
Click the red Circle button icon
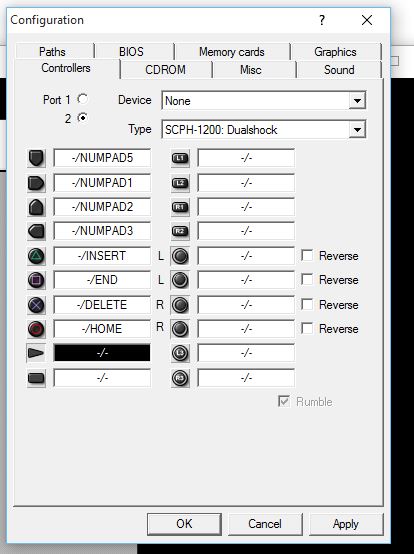click(x=36, y=329)
